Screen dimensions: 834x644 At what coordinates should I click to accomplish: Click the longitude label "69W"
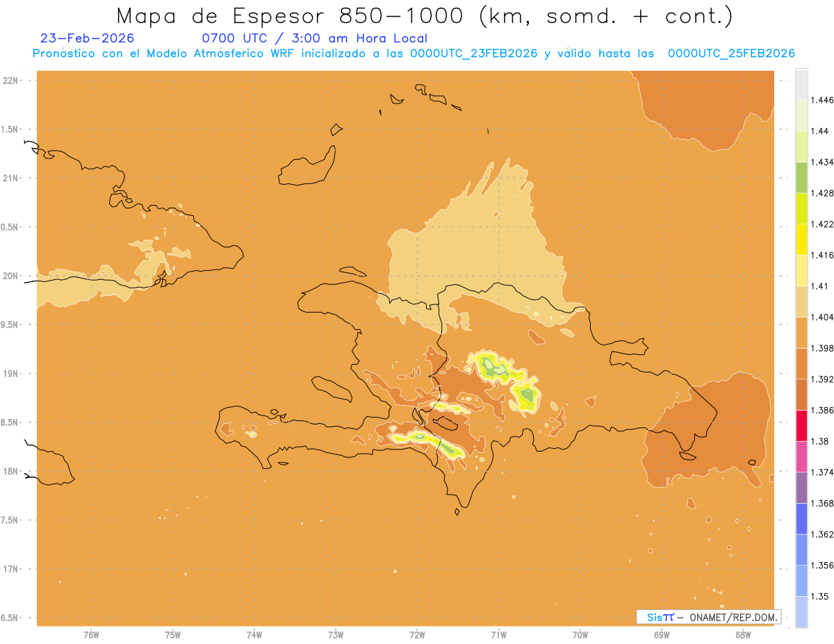click(x=662, y=635)
